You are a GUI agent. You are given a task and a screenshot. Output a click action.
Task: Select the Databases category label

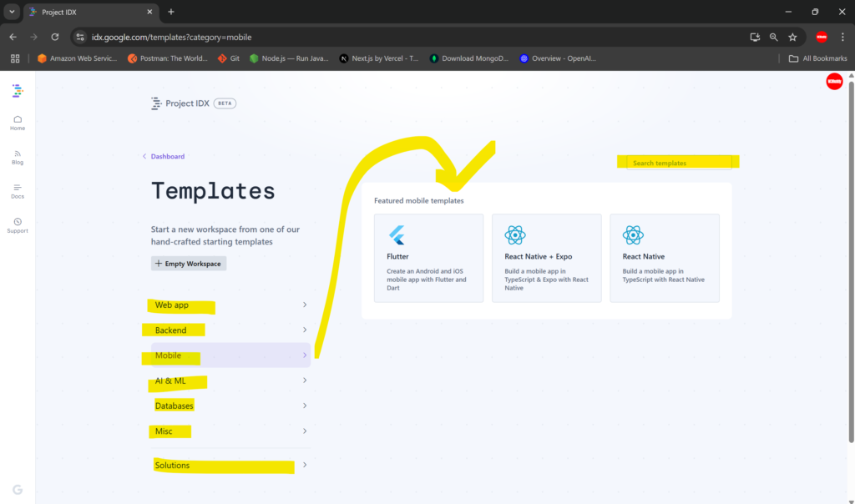pos(174,406)
